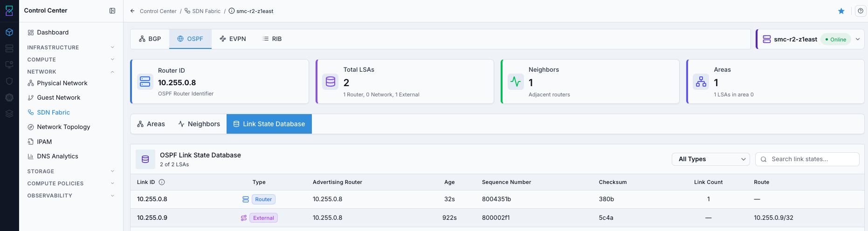Screen dimensions: 868x231
Task: Select the cube icon in left rail
Action: [x=9, y=32]
